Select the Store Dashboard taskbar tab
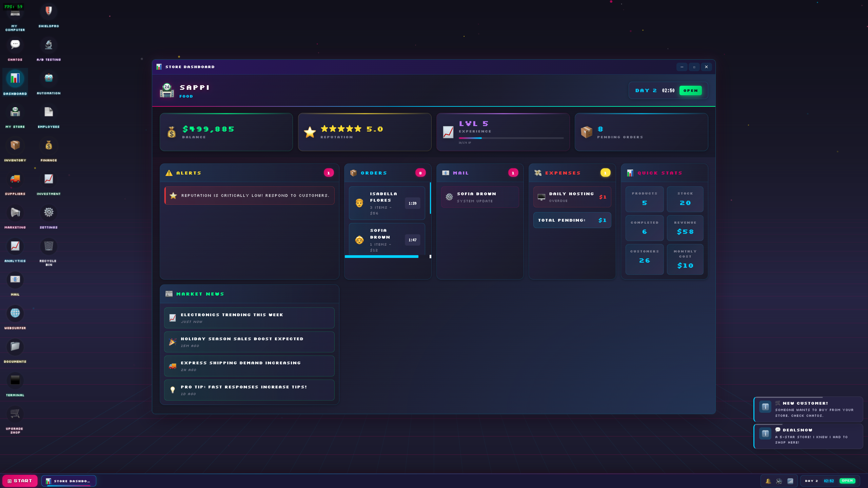 68,481
